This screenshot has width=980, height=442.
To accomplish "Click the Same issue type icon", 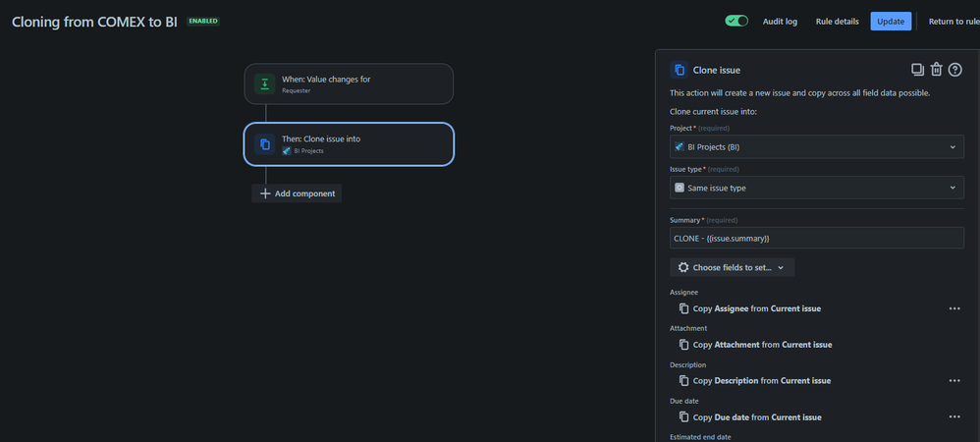I will point(680,188).
